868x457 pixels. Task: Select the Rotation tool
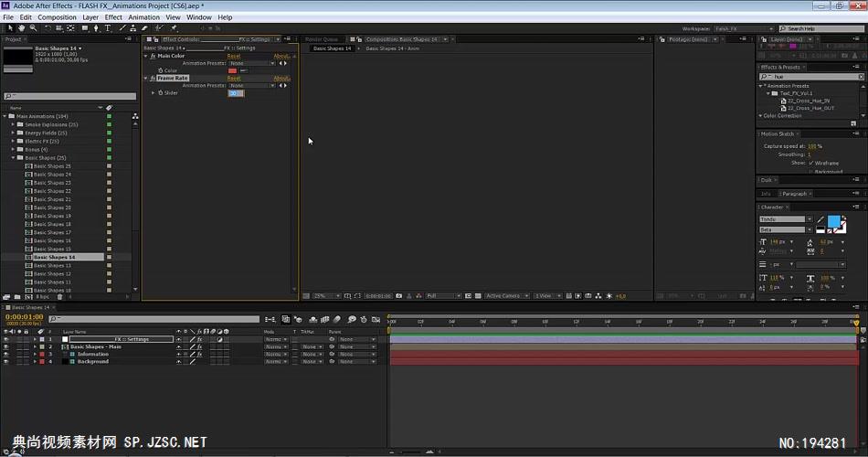[48, 27]
